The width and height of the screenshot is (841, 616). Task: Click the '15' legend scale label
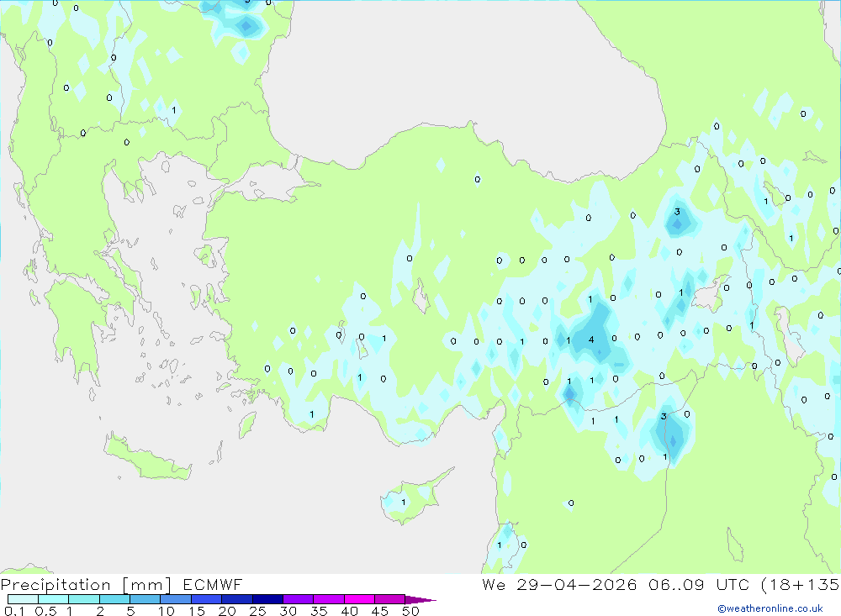[197, 611]
